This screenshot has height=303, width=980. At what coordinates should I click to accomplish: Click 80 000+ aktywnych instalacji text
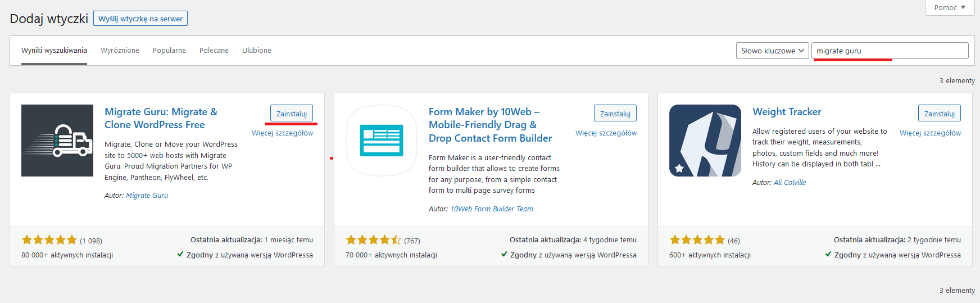pos(67,255)
